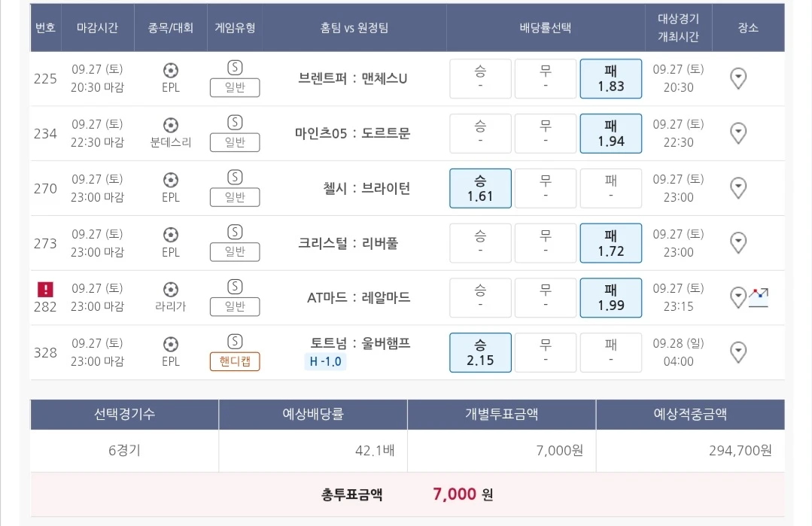Screen dimensions: 812x526
Task: Open venue pin for 첼시 vs 브라이턴
Action: [x=739, y=188]
